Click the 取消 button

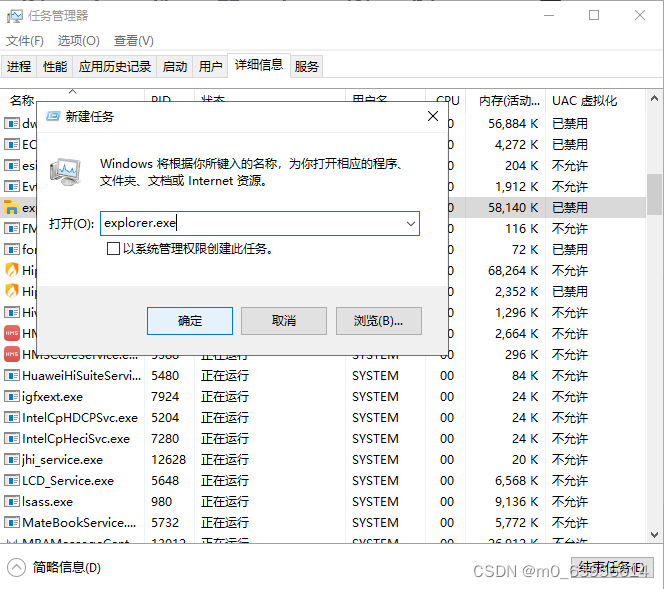pos(284,321)
